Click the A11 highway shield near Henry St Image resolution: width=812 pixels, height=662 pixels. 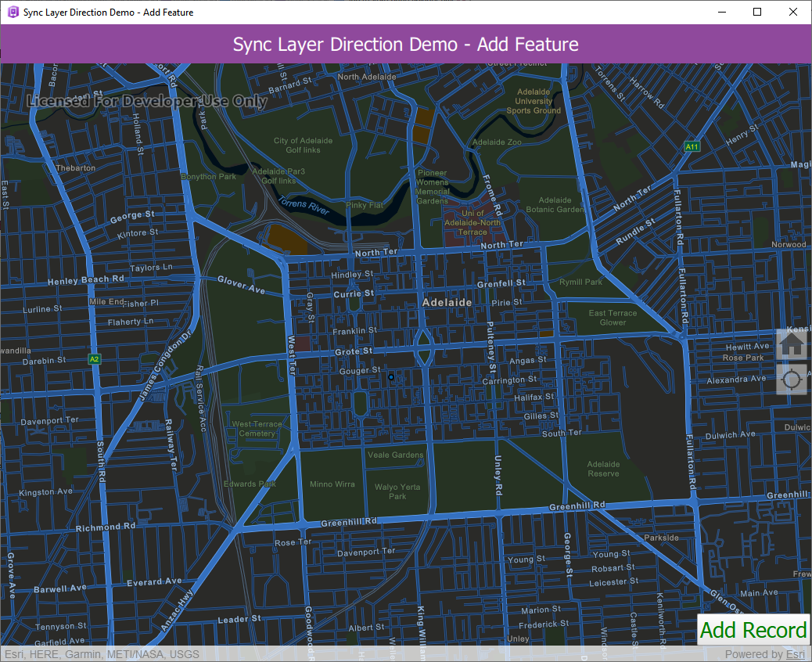point(692,146)
